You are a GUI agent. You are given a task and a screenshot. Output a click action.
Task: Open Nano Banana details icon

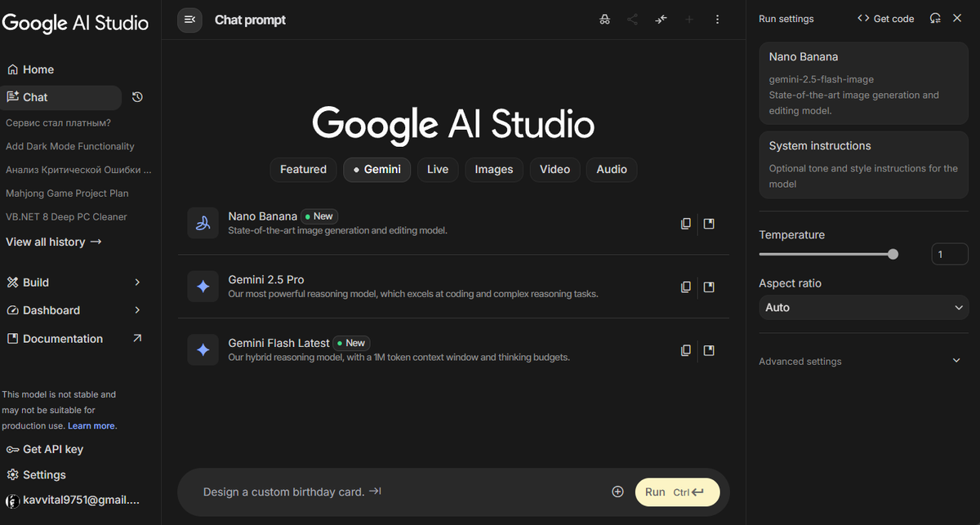[x=709, y=223]
